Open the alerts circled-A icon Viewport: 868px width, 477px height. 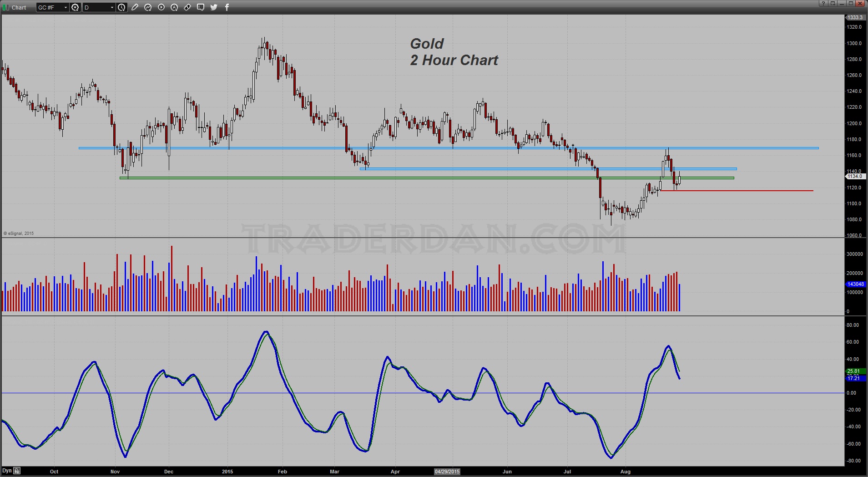point(174,7)
